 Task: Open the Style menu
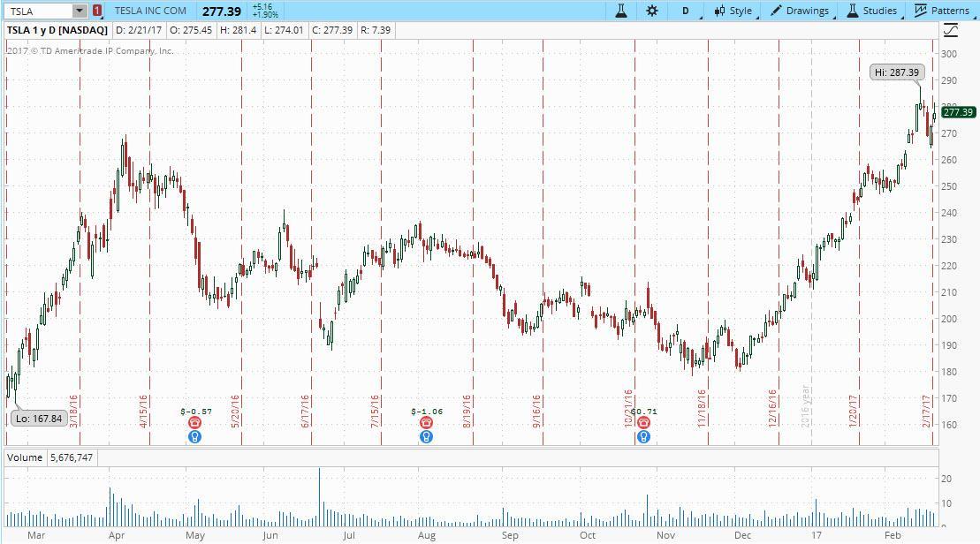click(x=733, y=11)
